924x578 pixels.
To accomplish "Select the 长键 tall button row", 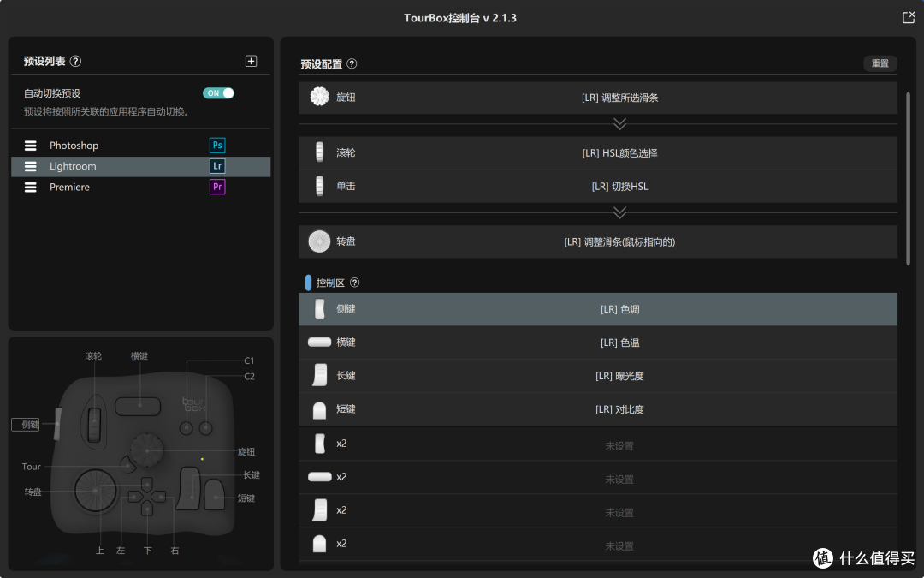I will pos(598,376).
